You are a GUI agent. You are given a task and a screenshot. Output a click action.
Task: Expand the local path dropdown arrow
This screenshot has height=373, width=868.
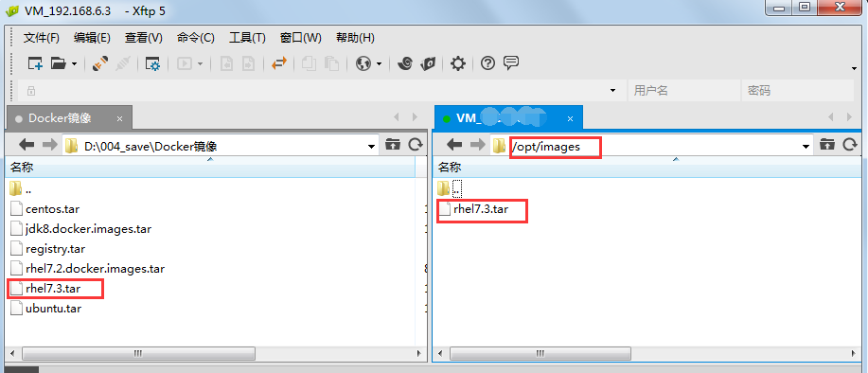pyautogui.click(x=371, y=147)
